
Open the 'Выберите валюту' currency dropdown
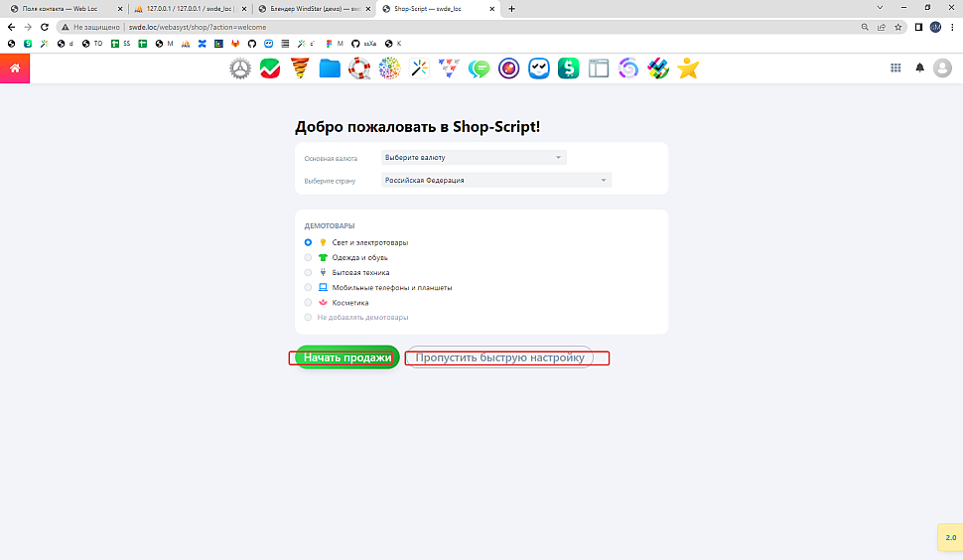(x=474, y=157)
